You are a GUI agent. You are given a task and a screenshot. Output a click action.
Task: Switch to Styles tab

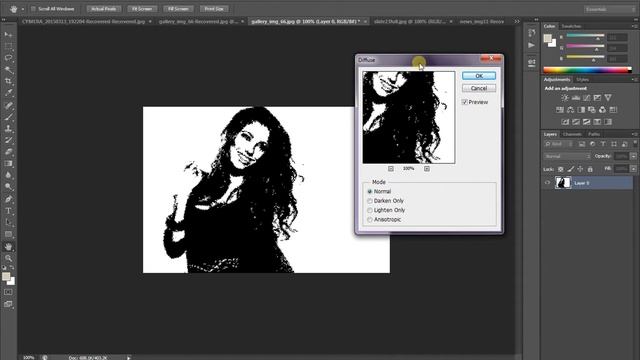582,80
